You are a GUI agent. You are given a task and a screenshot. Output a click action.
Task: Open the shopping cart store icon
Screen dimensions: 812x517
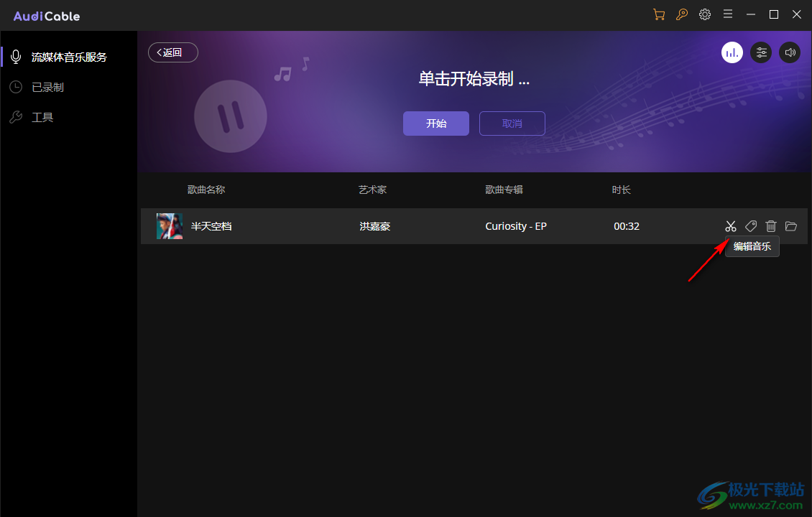658,14
